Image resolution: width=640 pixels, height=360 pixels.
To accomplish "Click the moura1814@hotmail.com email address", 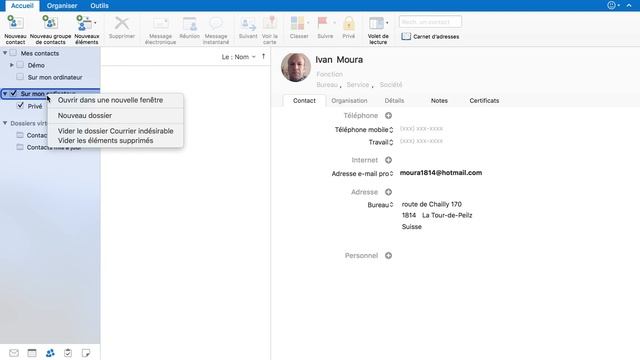I will point(441,173).
